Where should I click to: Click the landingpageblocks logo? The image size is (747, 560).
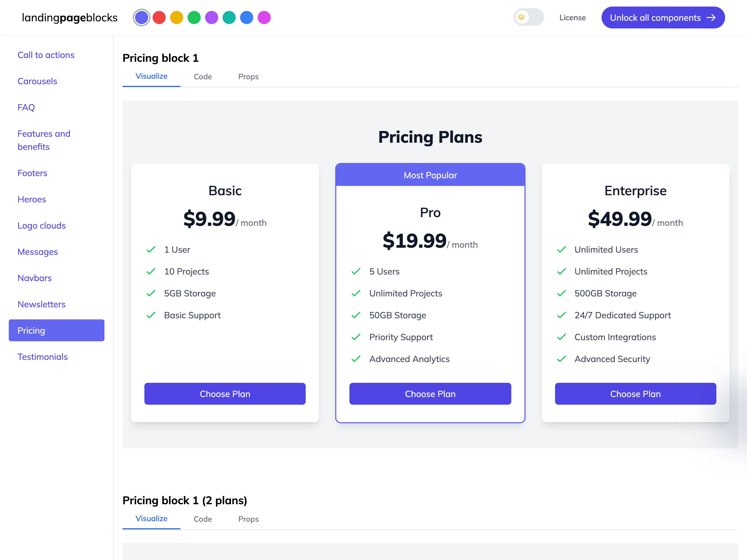coord(69,17)
